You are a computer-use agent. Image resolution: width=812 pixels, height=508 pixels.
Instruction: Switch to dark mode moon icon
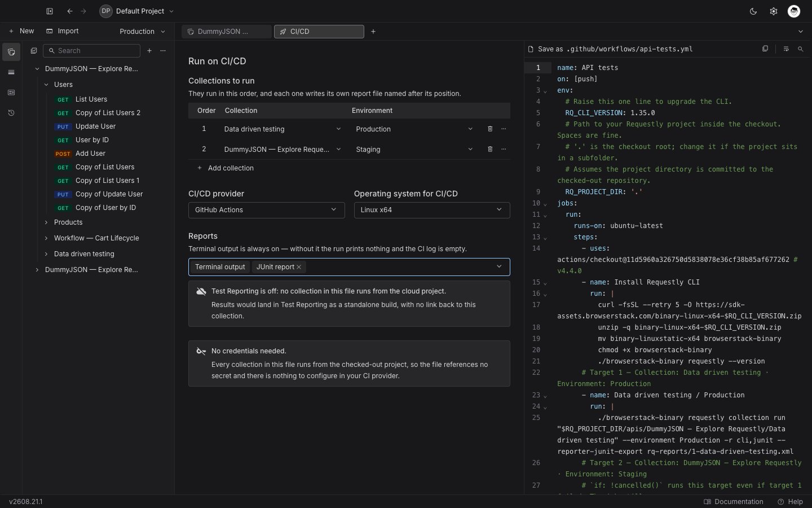[753, 11]
